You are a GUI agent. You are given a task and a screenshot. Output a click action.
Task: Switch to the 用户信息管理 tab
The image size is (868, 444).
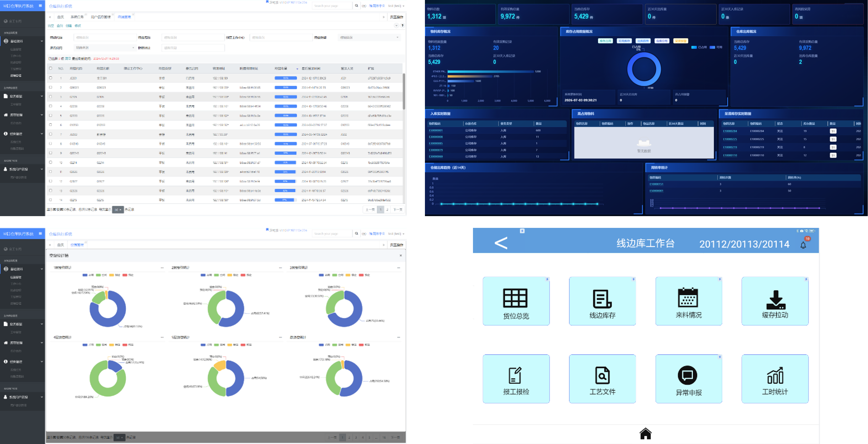100,17
